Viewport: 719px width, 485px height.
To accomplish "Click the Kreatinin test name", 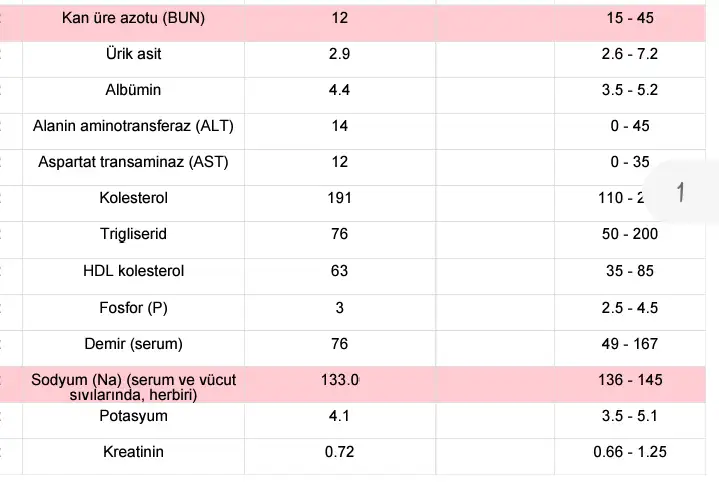I will click(133, 452).
